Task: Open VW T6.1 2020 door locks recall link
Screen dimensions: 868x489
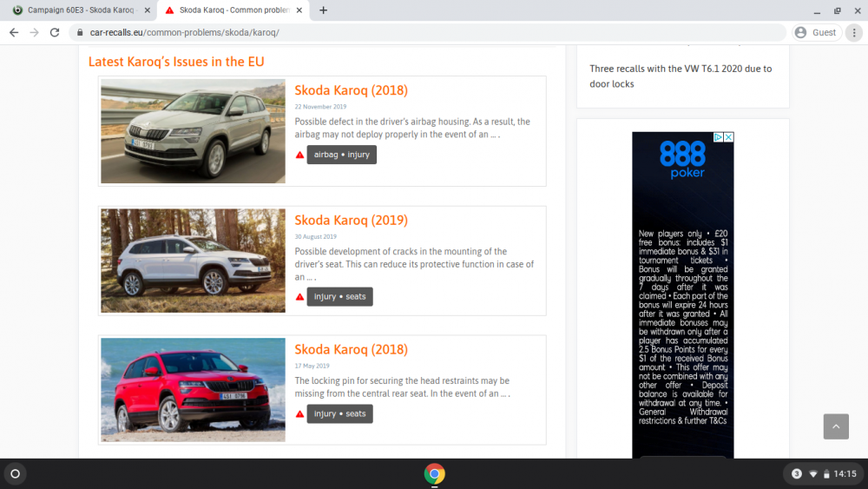Action: click(681, 76)
